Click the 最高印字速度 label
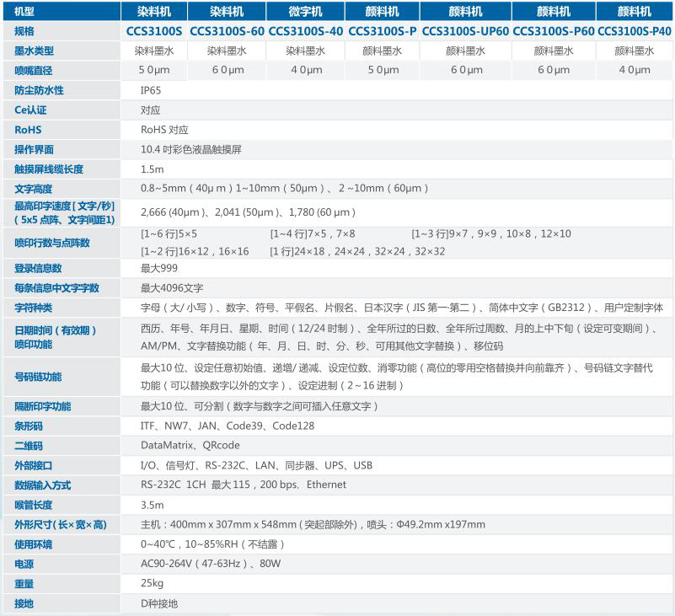 tap(65, 212)
